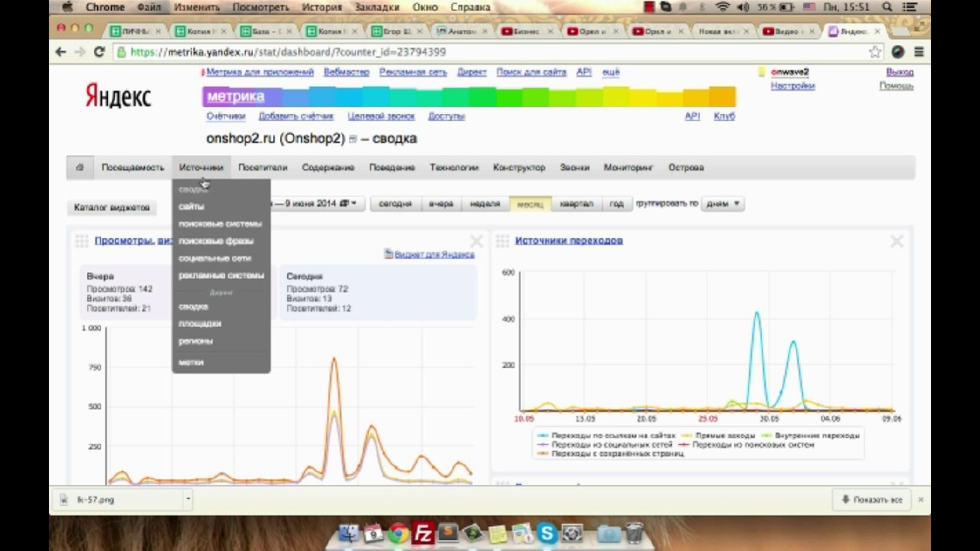Screen dimensions: 980x551
Task: Open the Chrome hamburger menu
Action: point(919,52)
